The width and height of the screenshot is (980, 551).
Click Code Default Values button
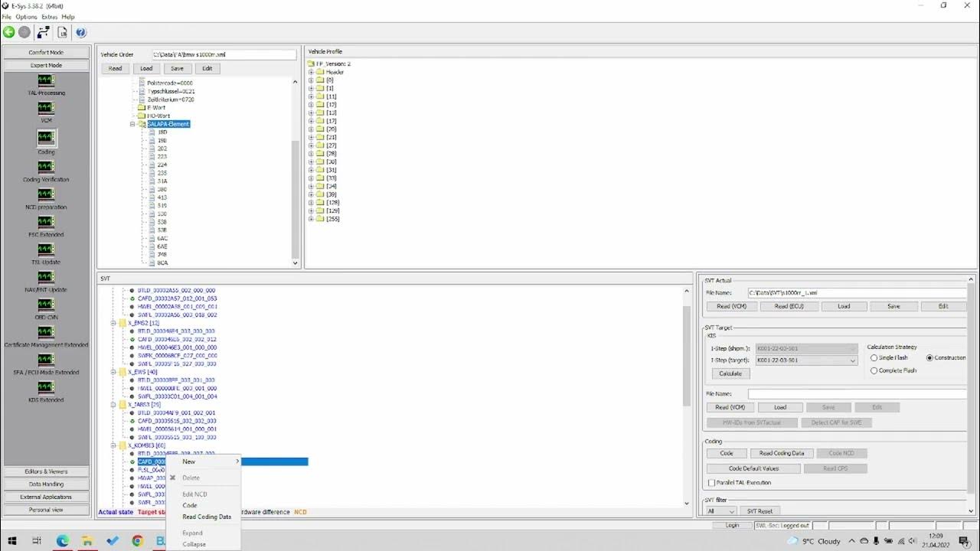(x=753, y=468)
